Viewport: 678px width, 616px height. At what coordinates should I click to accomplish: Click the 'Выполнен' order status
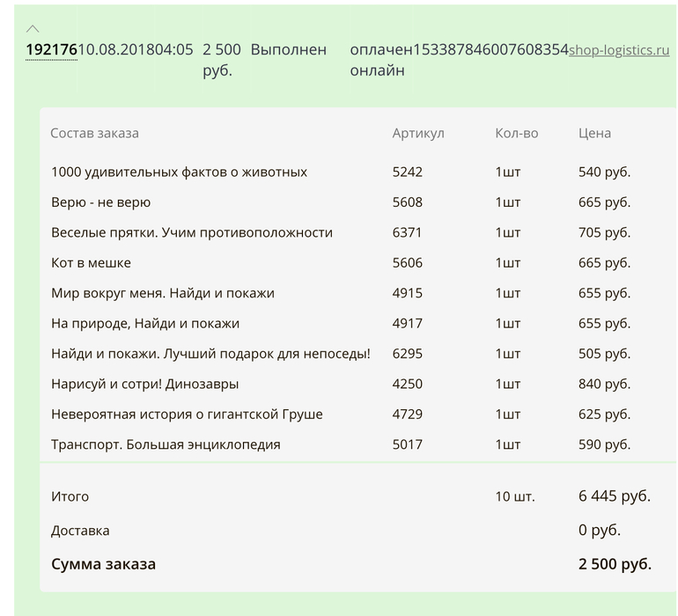click(x=288, y=50)
